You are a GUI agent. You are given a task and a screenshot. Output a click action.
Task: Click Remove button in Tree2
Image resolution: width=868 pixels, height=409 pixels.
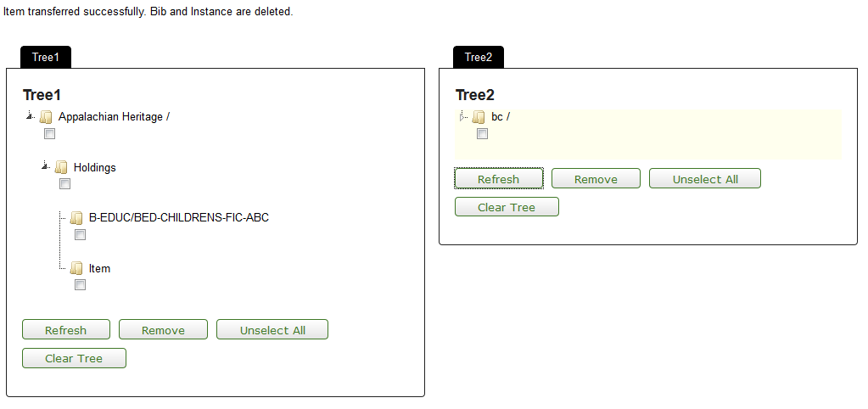pyautogui.click(x=596, y=178)
